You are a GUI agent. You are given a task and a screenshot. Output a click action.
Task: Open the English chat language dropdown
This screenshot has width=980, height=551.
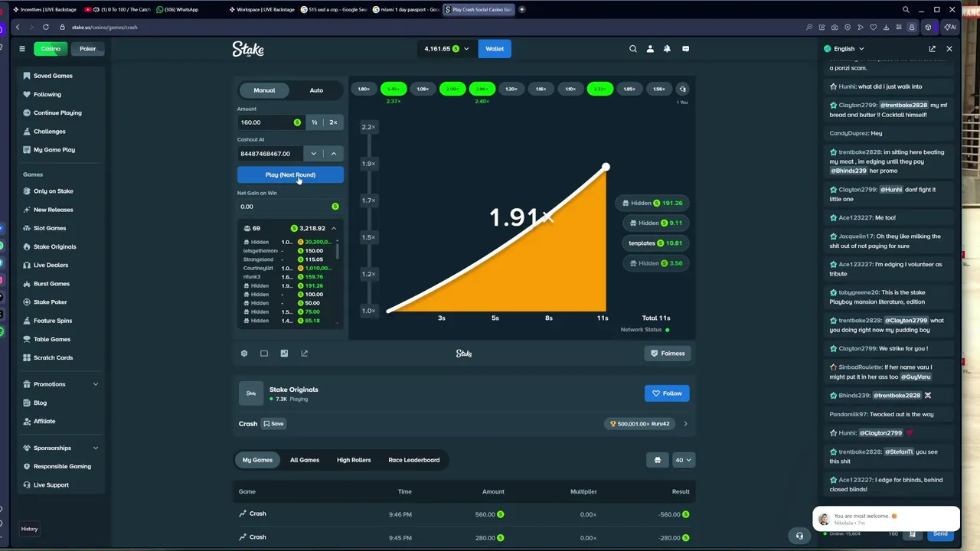844,49
